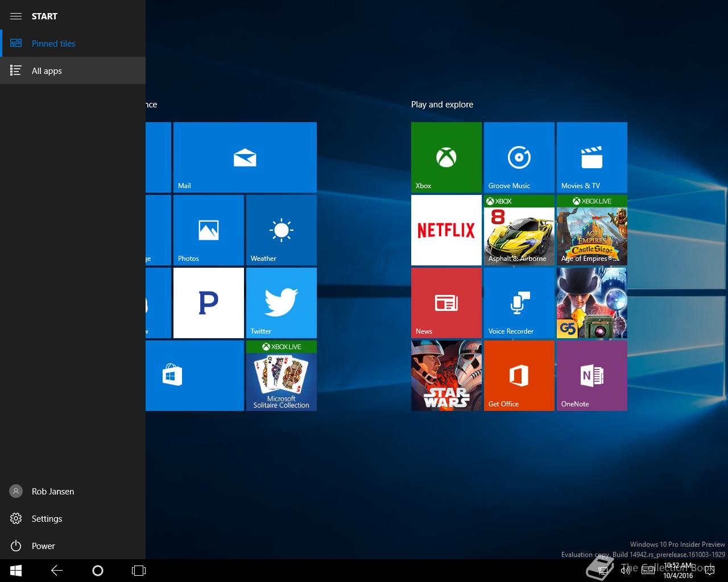Launch the Star Wars game tile

pos(446,376)
